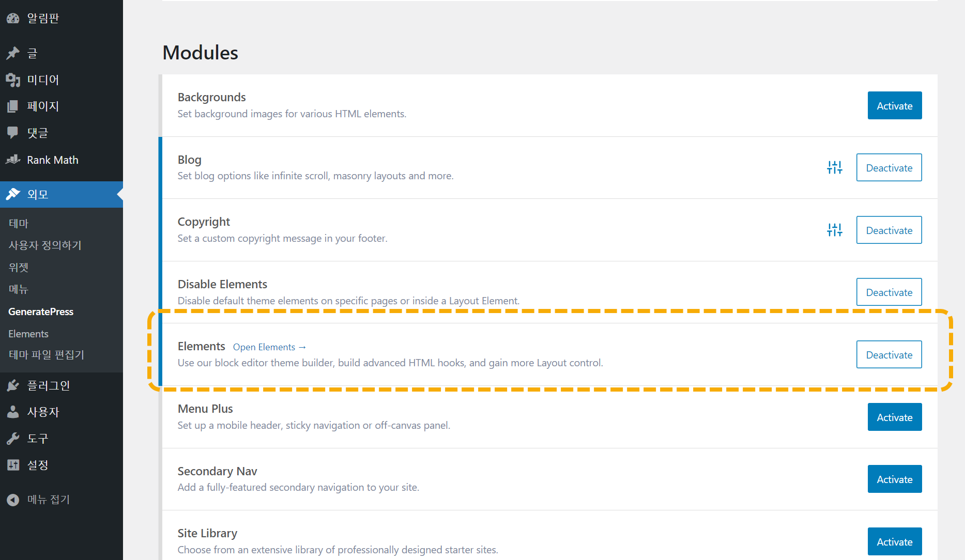Go to the 페이지 menu item

pyautogui.click(x=62, y=106)
